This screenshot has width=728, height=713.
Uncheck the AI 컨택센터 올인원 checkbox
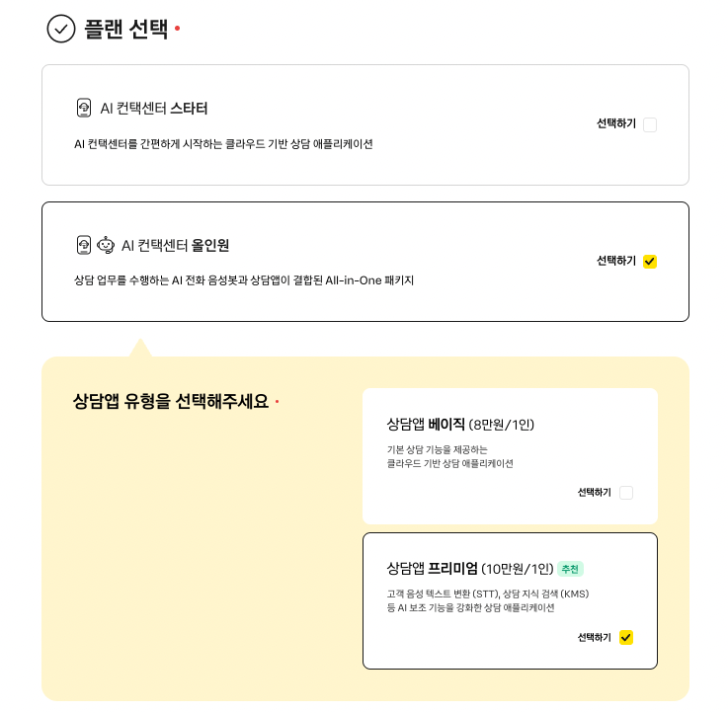[x=650, y=261]
